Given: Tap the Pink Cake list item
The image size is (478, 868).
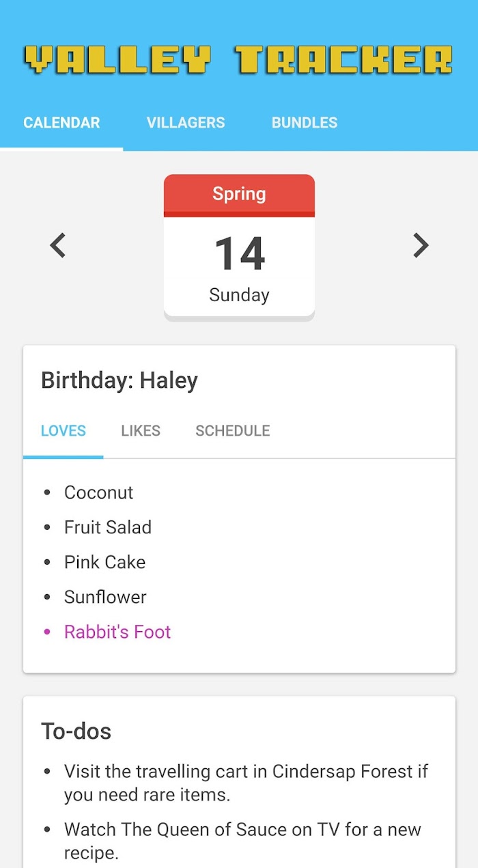Looking at the screenshot, I should (x=105, y=562).
